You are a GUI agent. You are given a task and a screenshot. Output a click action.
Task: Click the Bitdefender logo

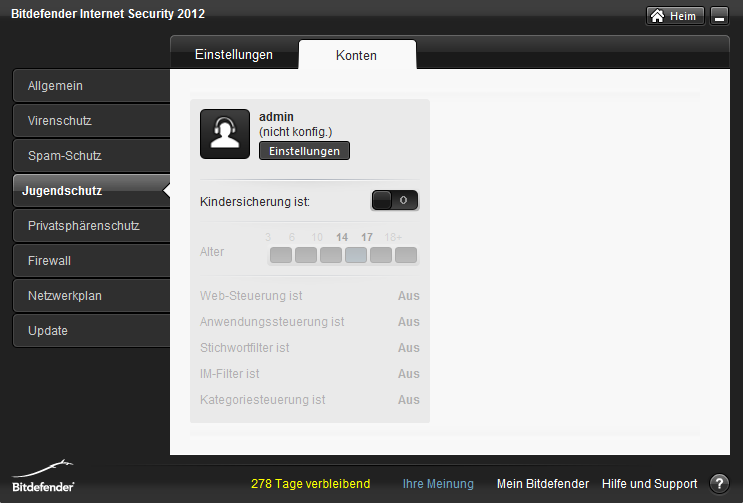pyautogui.click(x=43, y=476)
